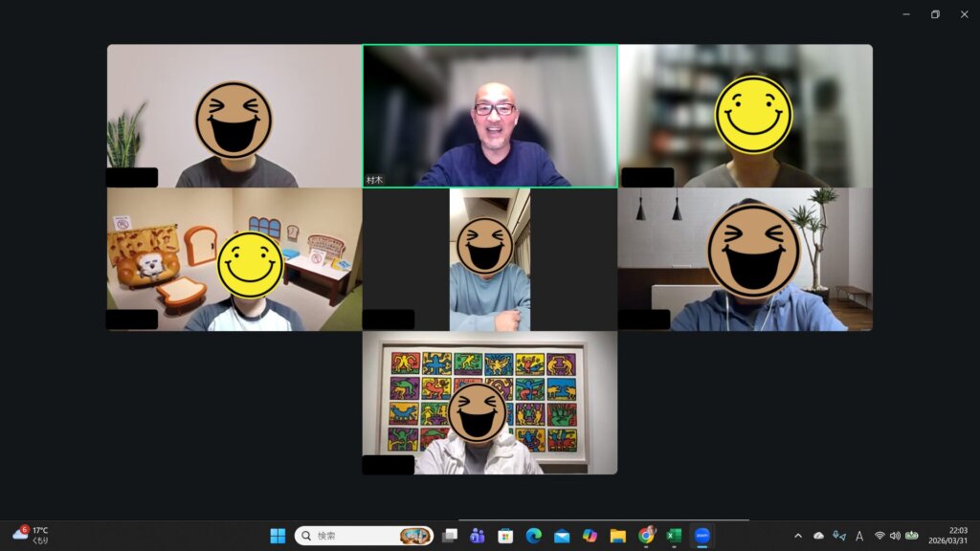Open the clock and date showing 22:03
This screenshot has height=551, width=980.
[x=958, y=536]
